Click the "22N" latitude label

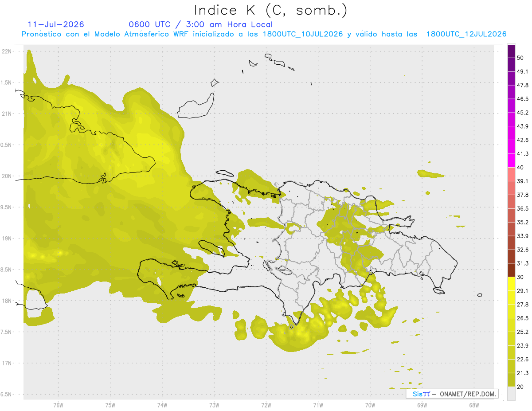[x=7, y=51]
